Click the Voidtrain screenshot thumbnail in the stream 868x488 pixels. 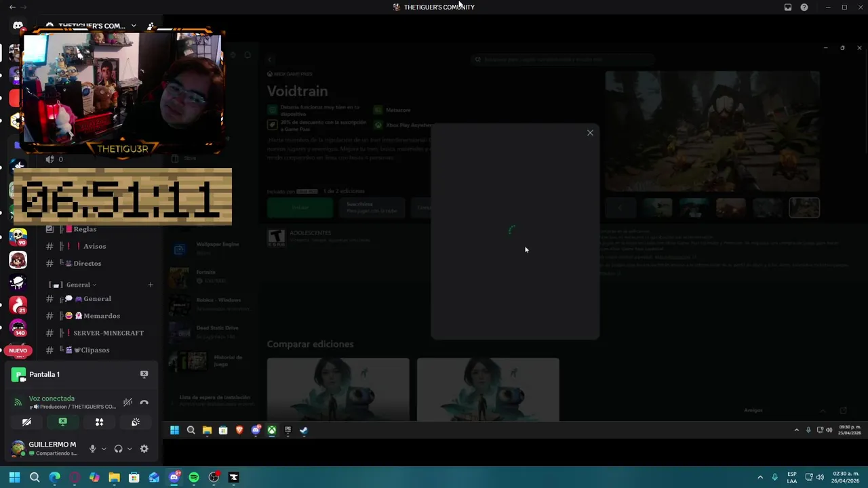804,207
